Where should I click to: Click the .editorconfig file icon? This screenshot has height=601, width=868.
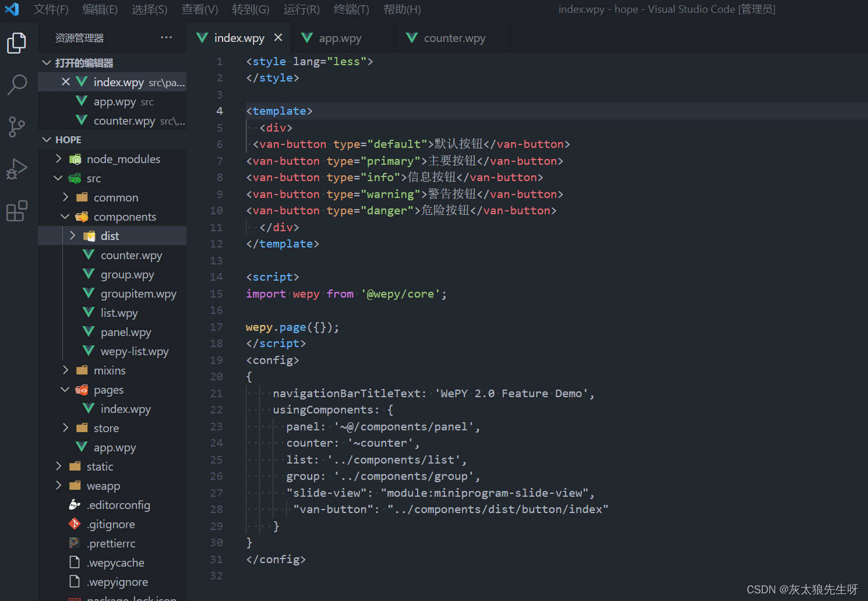coord(75,505)
